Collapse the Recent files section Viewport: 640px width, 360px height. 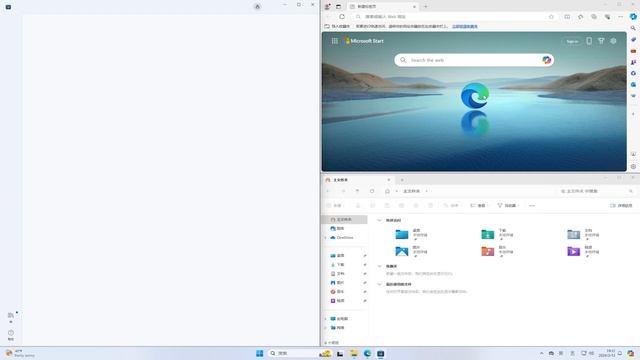pos(379,284)
